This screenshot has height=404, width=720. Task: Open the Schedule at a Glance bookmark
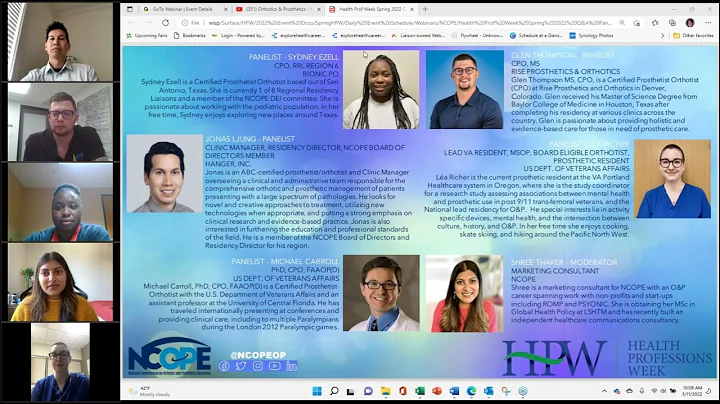[536, 35]
